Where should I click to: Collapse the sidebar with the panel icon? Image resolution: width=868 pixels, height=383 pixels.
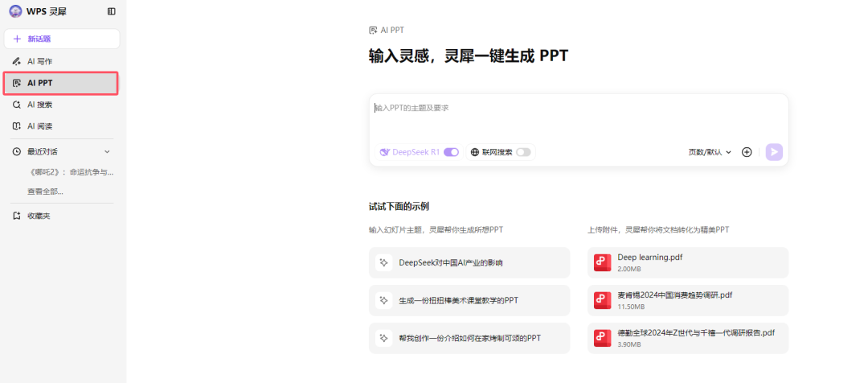click(x=111, y=11)
